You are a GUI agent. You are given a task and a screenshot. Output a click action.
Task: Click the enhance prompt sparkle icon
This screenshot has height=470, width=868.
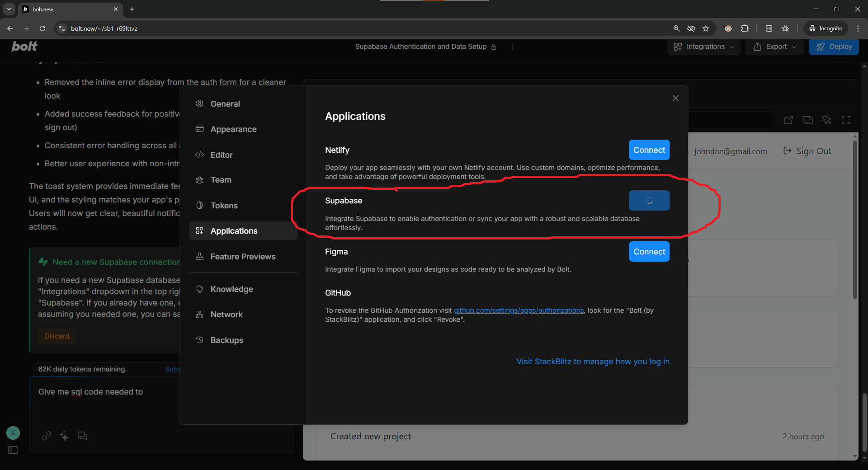coord(64,436)
